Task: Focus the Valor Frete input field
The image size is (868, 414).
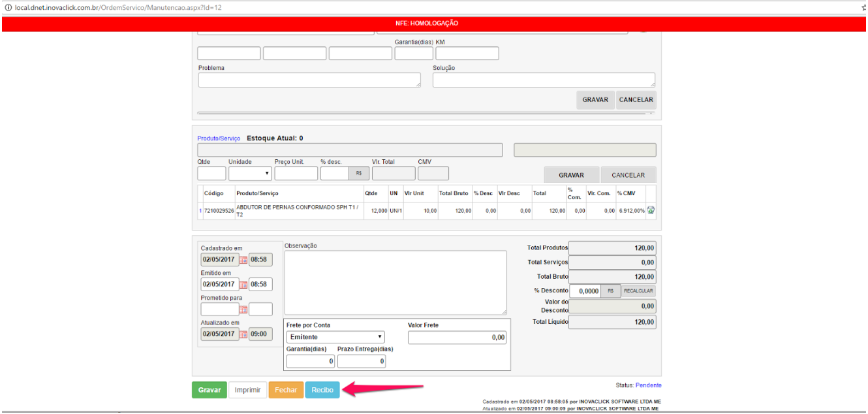Action: tap(457, 338)
